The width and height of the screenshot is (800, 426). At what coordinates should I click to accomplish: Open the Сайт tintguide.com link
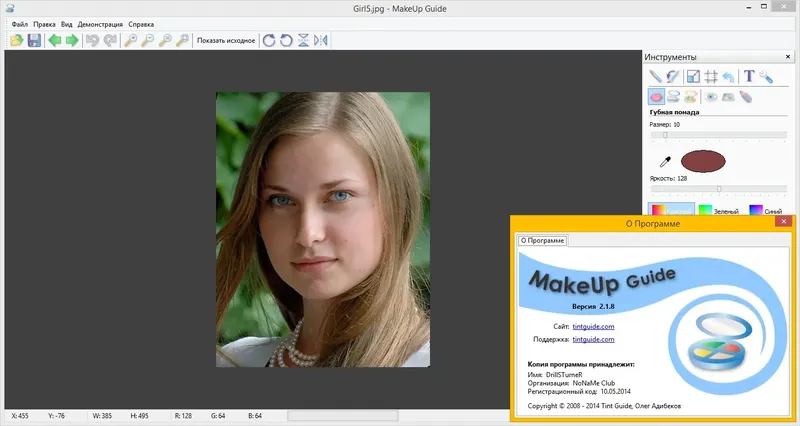593,327
